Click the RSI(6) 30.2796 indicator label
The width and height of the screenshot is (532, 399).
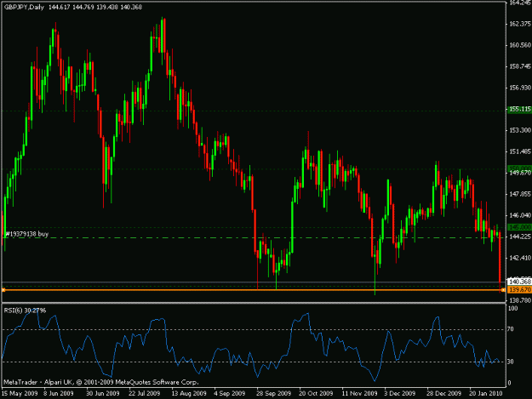pos(25,311)
